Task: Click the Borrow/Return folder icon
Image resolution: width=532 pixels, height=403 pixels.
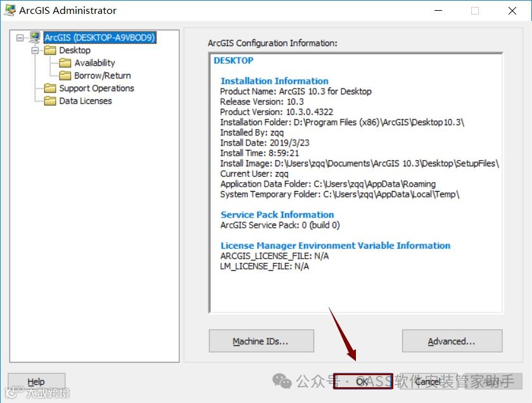Action: pyautogui.click(x=65, y=75)
